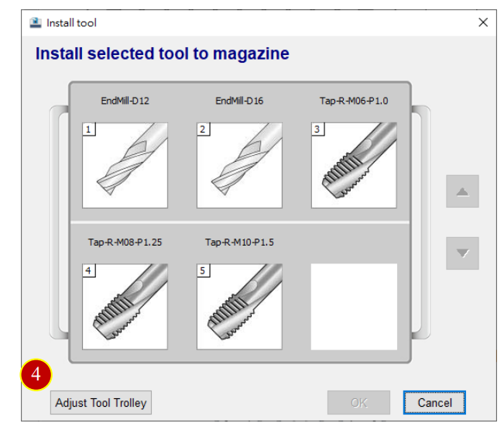Select the Tap-R-M10-P1.5 tool in slot 5
This screenshot has width=504, height=437.
click(x=239, y=307)
